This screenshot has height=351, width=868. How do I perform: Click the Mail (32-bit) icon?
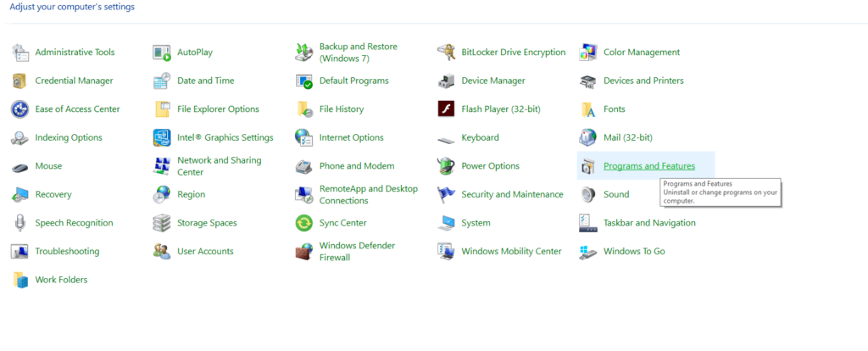click(x=588, y=138)
